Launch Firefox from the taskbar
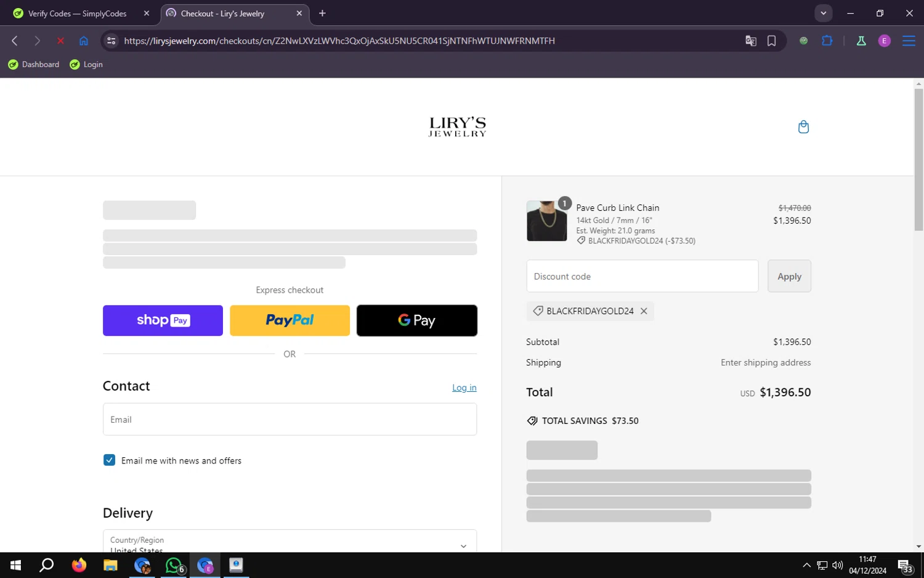The image size is (924, 578). [x=79, y=565]
